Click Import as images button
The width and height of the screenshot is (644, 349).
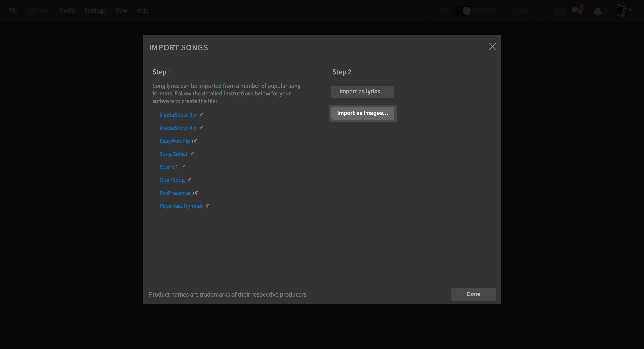[x=363, y=113]
